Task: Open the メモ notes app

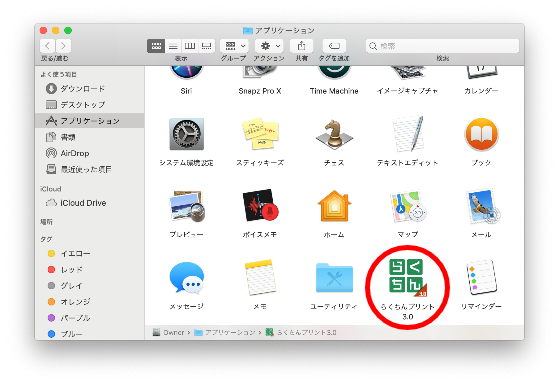Action: point(260,278)
